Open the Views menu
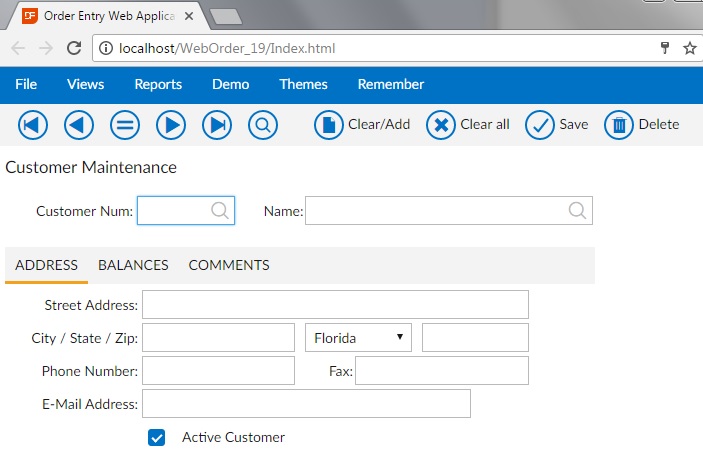This screenshot has height=453, width=703. (x=85, y=84)
